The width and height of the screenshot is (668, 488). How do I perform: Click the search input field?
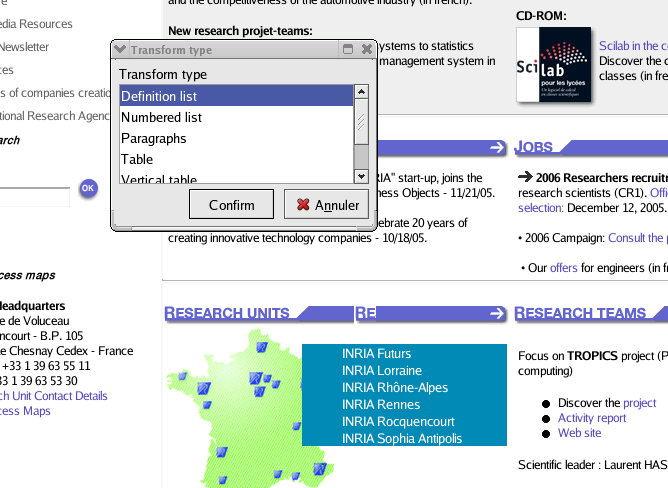[x=34, y=196]
